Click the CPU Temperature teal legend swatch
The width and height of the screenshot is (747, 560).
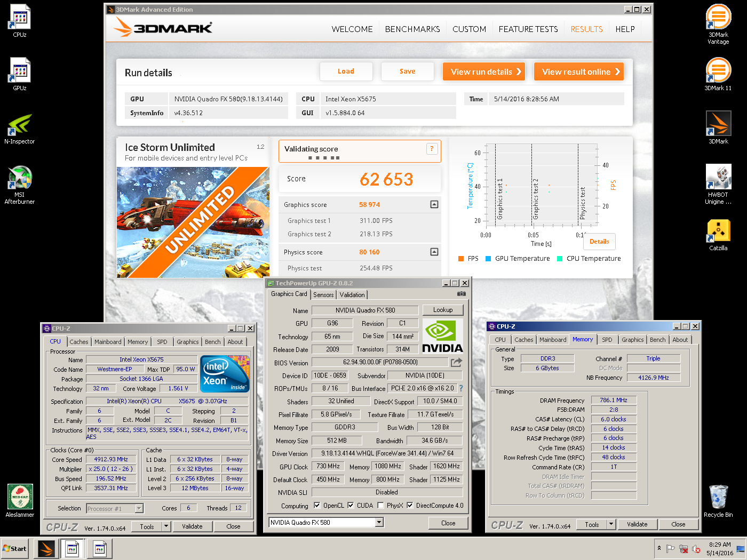coord(560,259)
